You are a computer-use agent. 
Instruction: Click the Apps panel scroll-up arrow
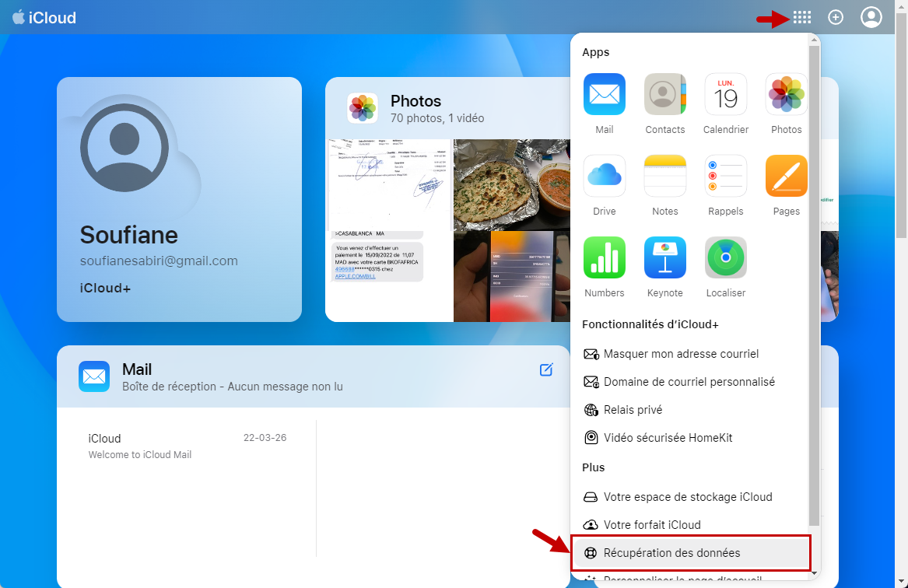(814, 40)
